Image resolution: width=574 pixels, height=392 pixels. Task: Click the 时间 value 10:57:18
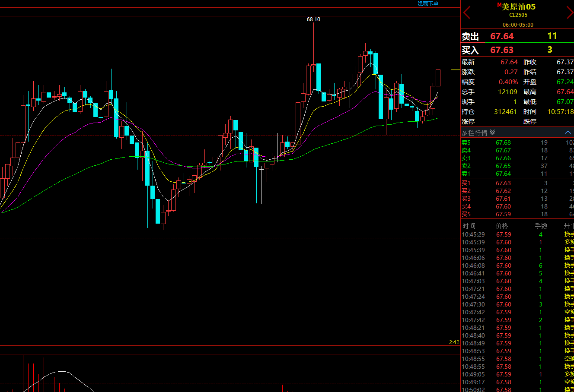[561, 112]
